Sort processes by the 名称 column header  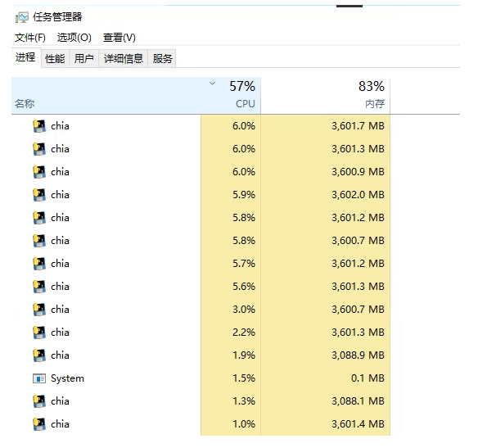(x=25, y=104)
